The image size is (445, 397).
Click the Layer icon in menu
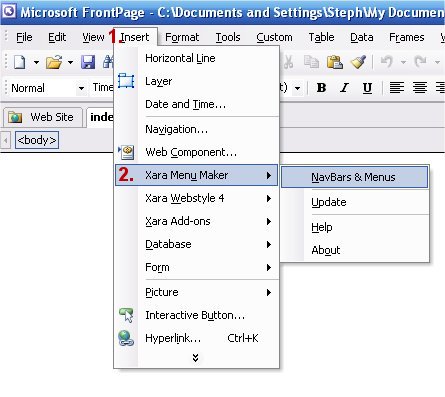126,81
